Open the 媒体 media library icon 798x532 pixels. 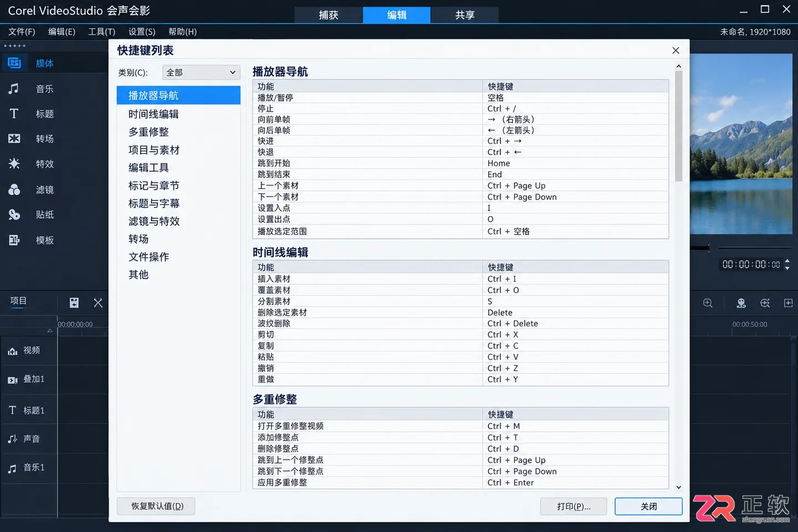coord(14,63)
